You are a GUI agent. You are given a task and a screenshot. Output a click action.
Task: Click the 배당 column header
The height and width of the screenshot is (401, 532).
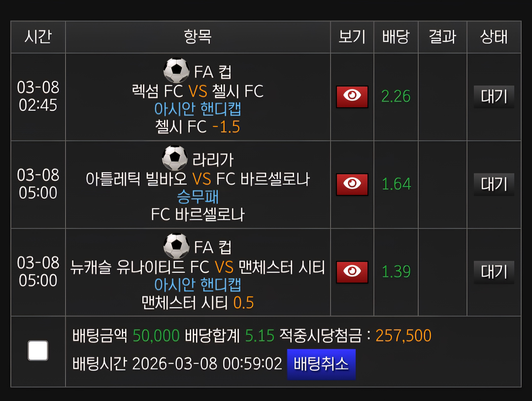click(396, 37)
